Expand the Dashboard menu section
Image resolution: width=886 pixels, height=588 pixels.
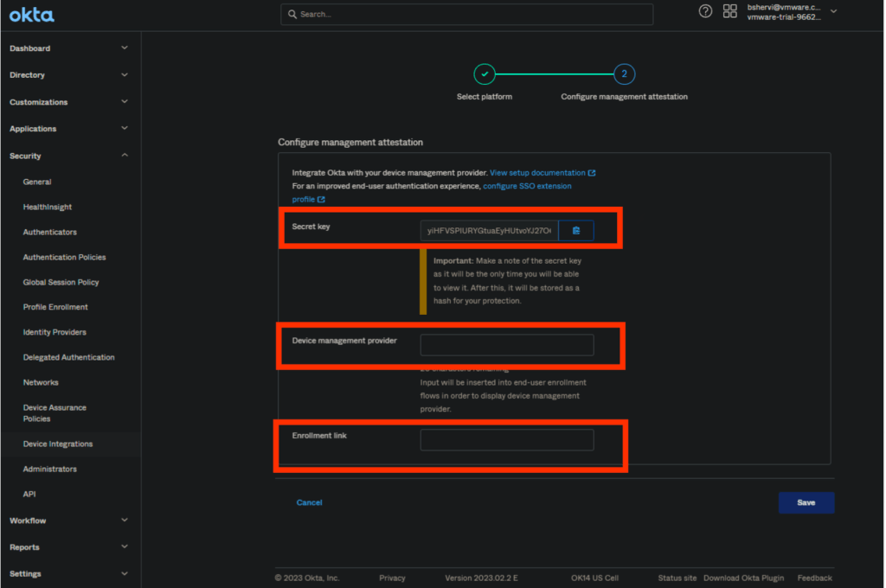click(x=125, y=48)
